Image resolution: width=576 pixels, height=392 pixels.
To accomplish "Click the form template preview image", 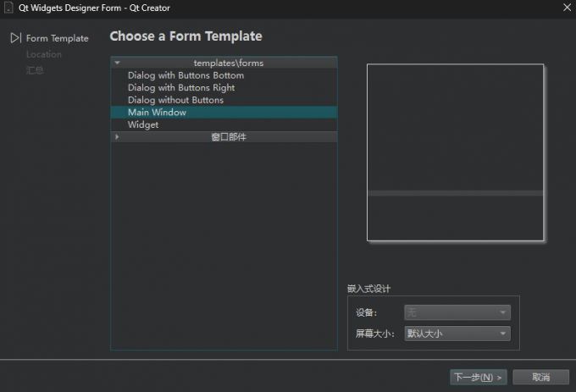I will (x=455, y=152).
